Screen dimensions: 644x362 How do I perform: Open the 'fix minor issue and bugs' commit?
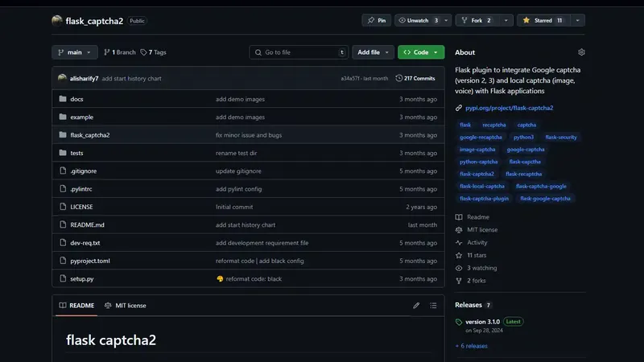(x=249, y=135)
